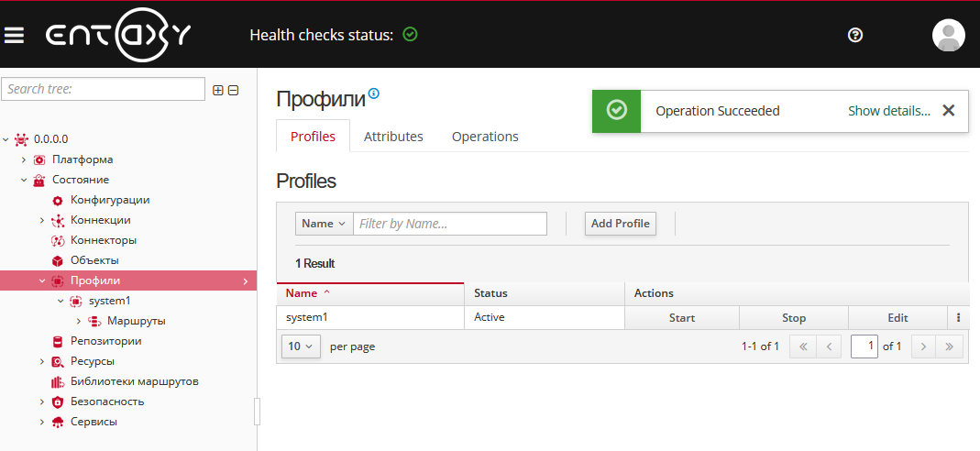980x451 pixels.
Task: Switch to the Attributes tab
Action: coord(393,137)
